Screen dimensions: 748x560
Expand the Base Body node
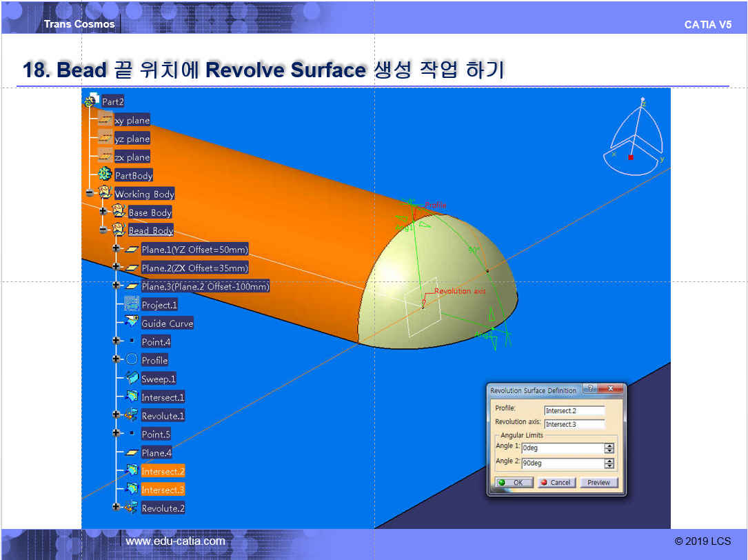[x=103, y=212]
